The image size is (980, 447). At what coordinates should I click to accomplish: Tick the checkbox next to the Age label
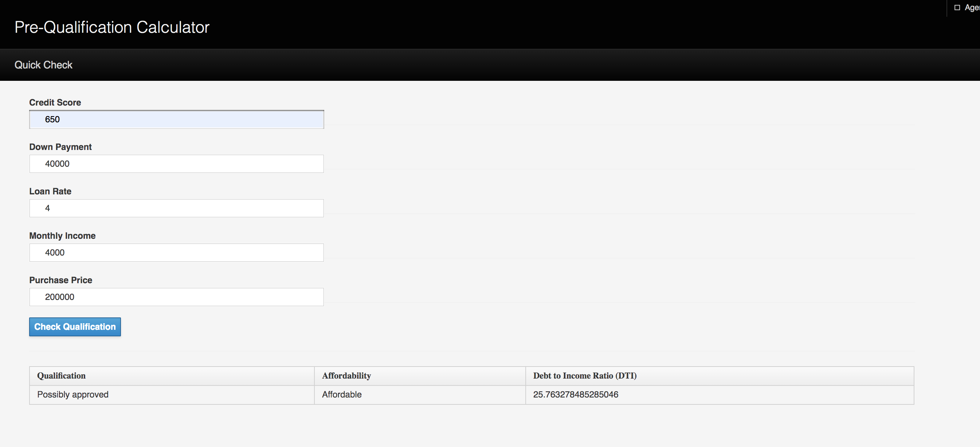tap(957, 8)
